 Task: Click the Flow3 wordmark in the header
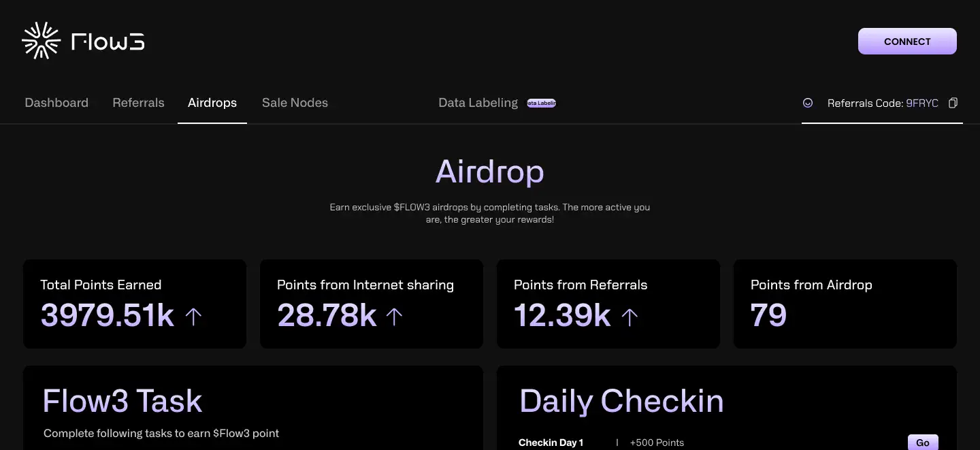(108, 42)
